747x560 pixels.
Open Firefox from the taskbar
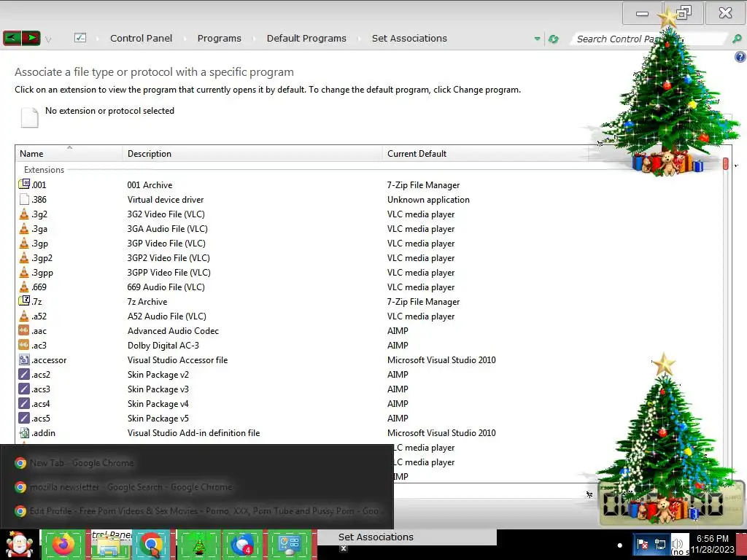[64, 544]
